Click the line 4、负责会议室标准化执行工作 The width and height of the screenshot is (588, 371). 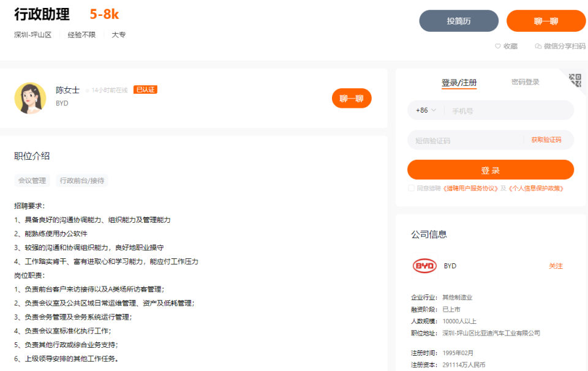coord(62,331)
